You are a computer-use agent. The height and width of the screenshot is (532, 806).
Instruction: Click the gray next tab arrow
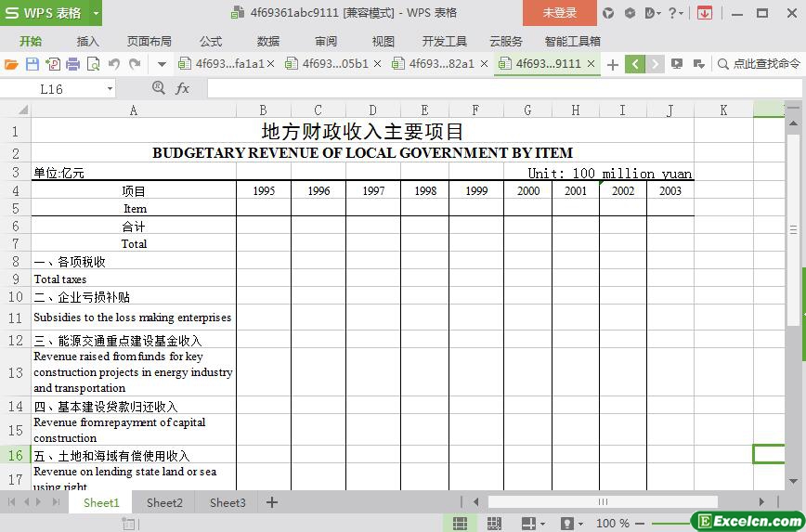[655, 64]
